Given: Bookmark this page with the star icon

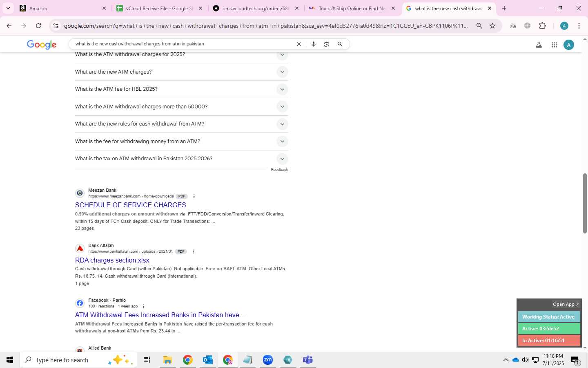Looking at the screenshot, I should click(x=492, y=26).
